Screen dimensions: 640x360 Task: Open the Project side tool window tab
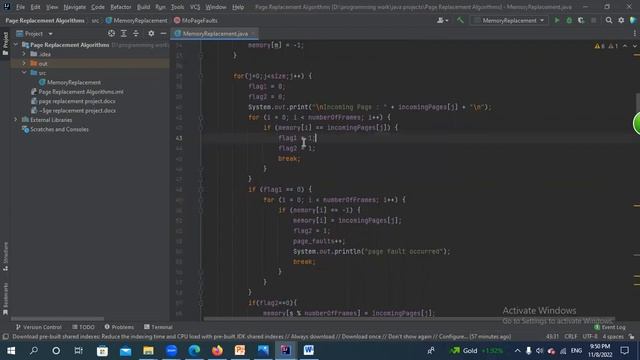pyautogui.click(x=5, y=43)
